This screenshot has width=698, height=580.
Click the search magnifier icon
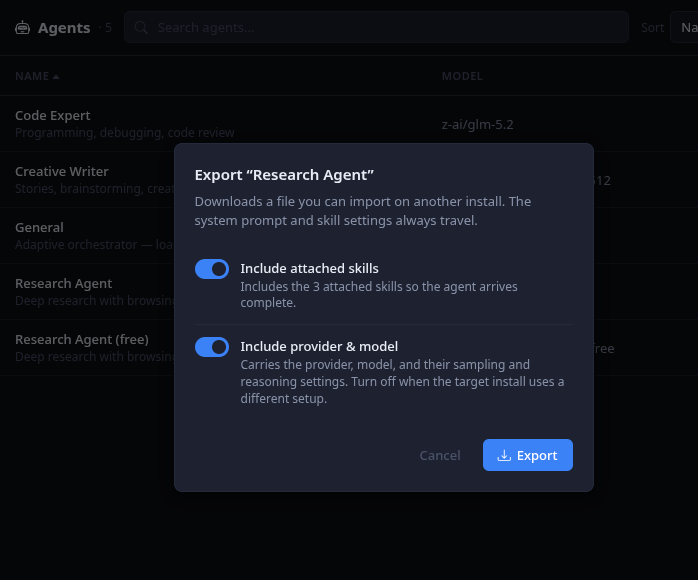point(141,28)
